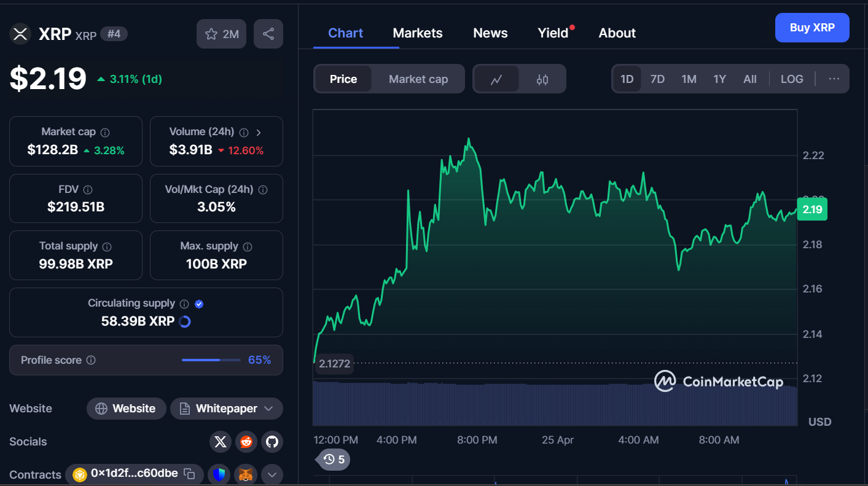Switch to line chart view

coord(496,79)
